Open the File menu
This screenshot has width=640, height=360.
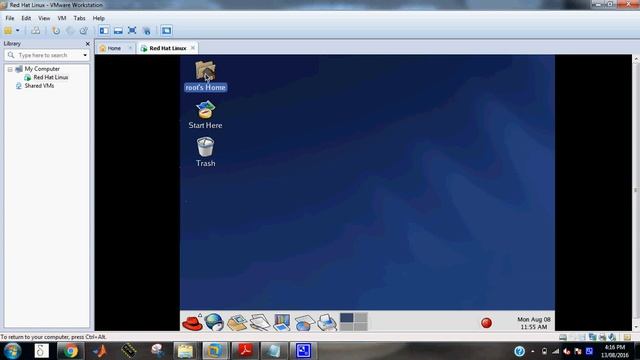[x=9, y=18]
